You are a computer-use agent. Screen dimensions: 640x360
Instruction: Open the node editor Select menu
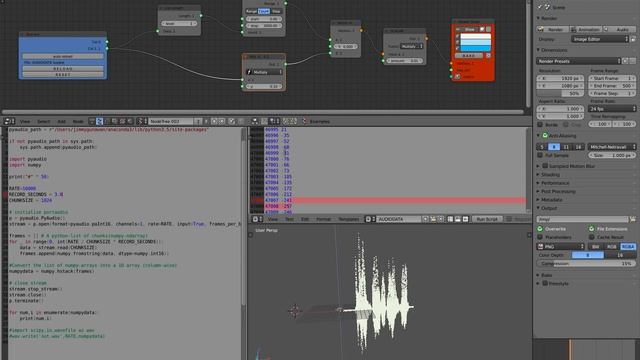(43, 121)
